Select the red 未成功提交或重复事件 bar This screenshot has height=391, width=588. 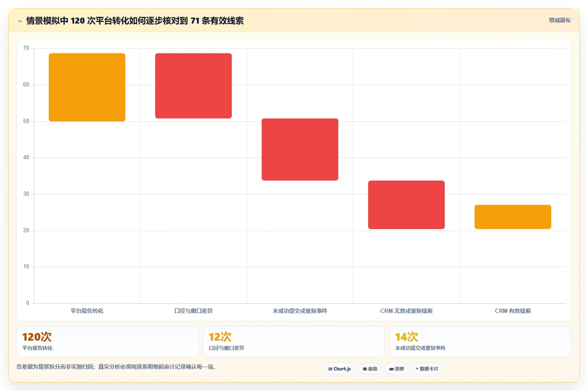[x=300, y=150]
